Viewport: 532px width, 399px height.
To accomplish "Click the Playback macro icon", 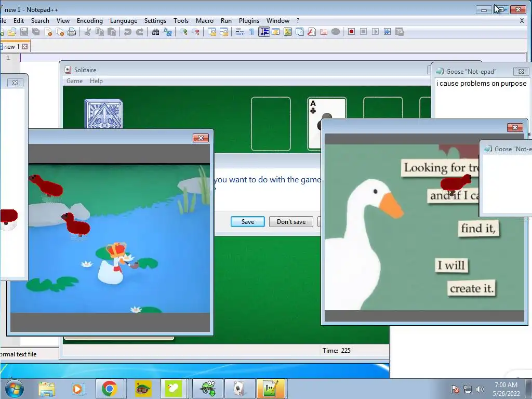I will [375, 32].
